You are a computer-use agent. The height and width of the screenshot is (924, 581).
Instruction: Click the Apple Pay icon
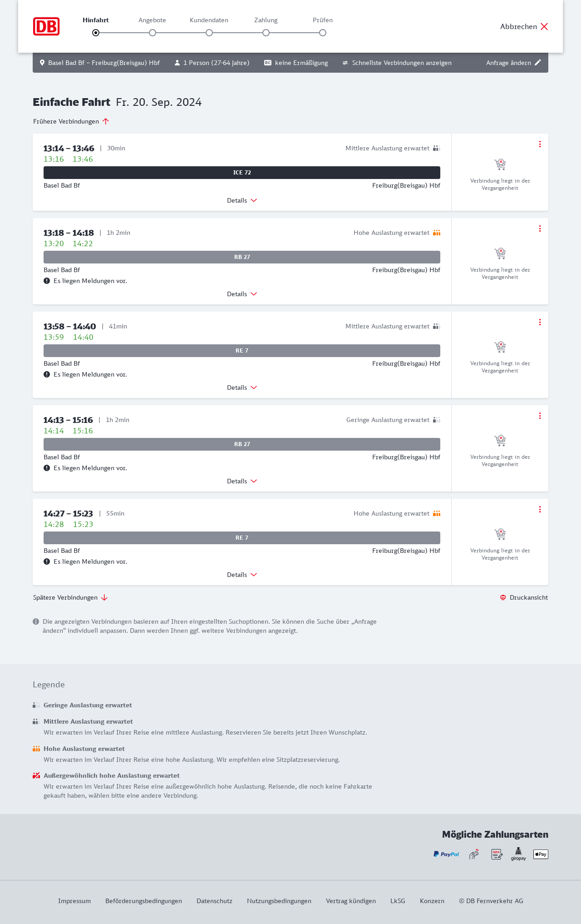pos(541,854)
